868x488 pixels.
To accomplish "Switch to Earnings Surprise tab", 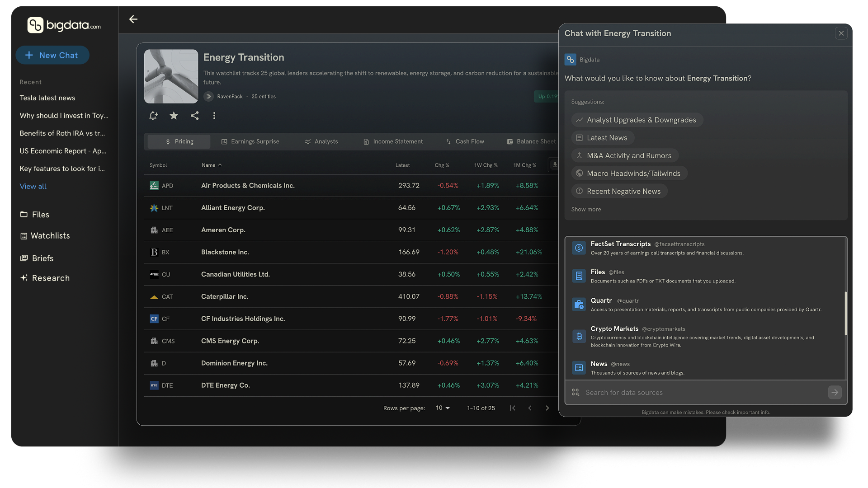I will pos(250,141).
